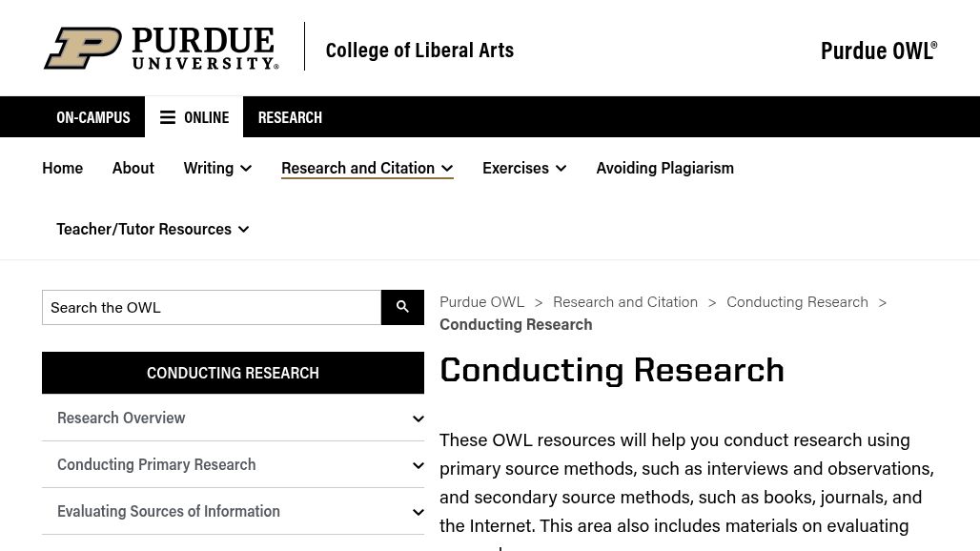
Task: Open the About menu item
Action: [x=133, y=167]
